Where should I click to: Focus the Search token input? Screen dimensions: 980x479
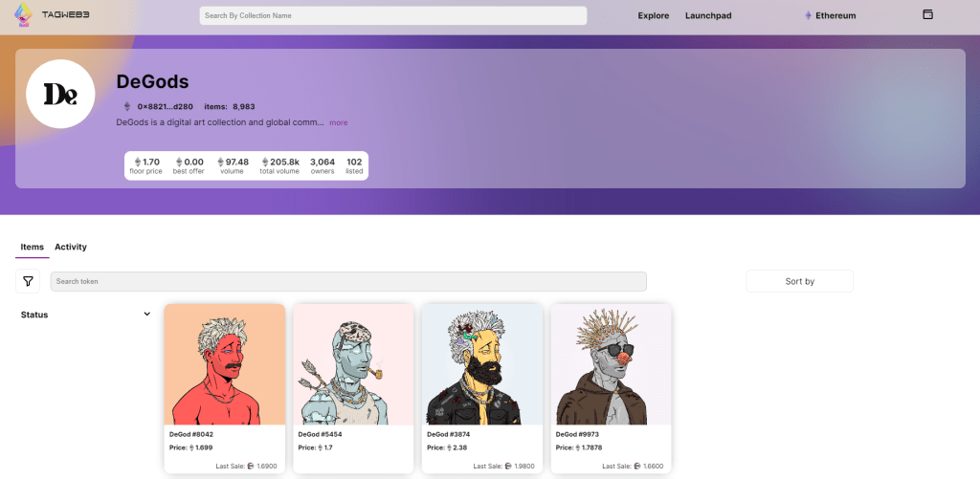coord(348,281)
